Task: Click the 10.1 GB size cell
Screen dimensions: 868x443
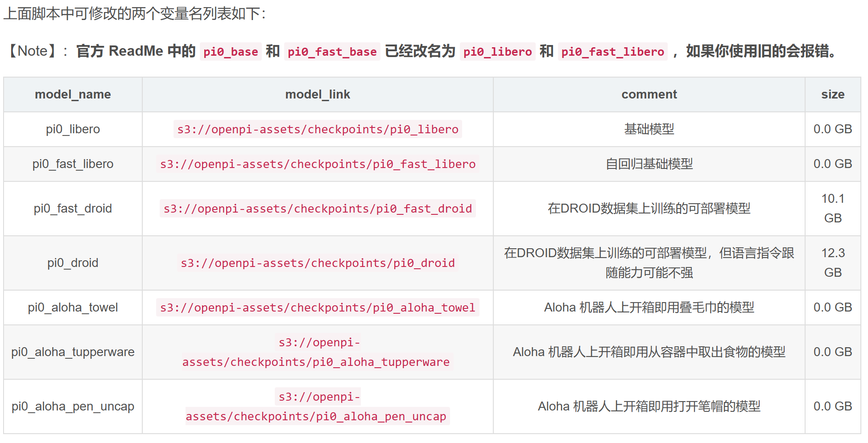Action: [x=833, y=209]
